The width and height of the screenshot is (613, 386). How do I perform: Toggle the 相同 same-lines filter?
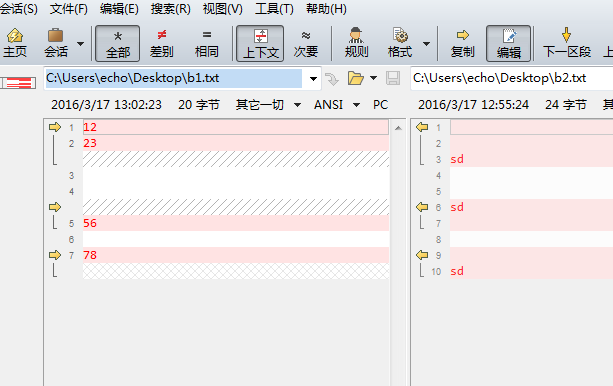point(206,43)
